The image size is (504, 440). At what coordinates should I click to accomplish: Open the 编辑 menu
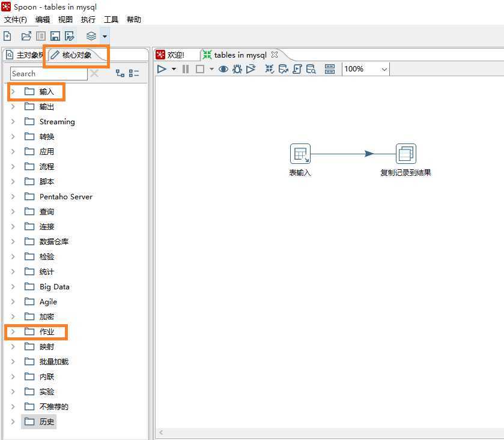tap(43, 20)
